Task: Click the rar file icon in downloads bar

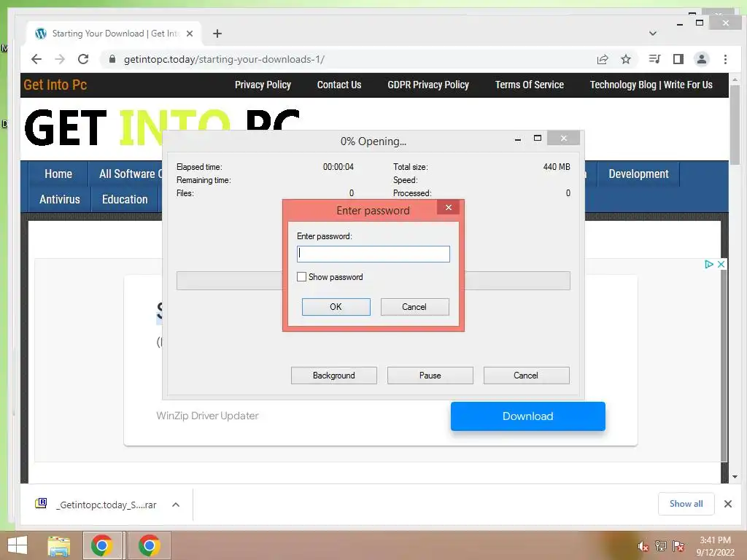Action: click(41, 503)
